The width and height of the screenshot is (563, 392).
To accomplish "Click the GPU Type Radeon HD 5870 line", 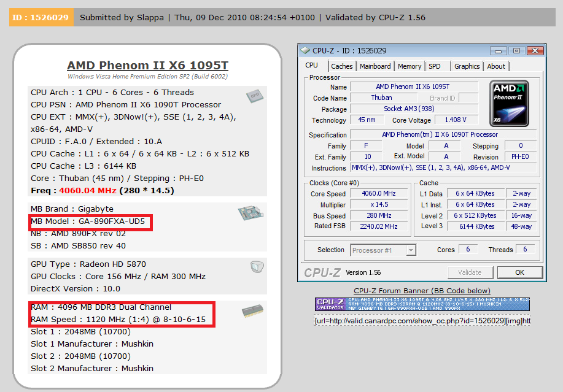I will coord(88,264).
